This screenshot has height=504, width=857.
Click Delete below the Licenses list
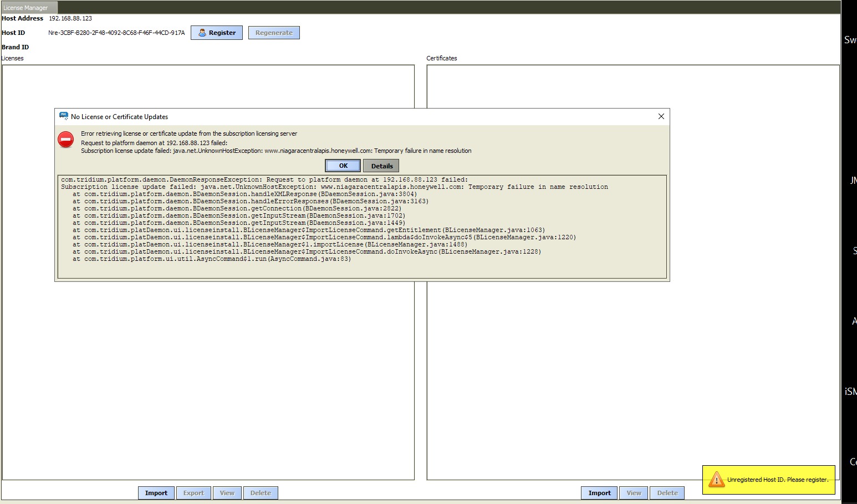(261, 493)
